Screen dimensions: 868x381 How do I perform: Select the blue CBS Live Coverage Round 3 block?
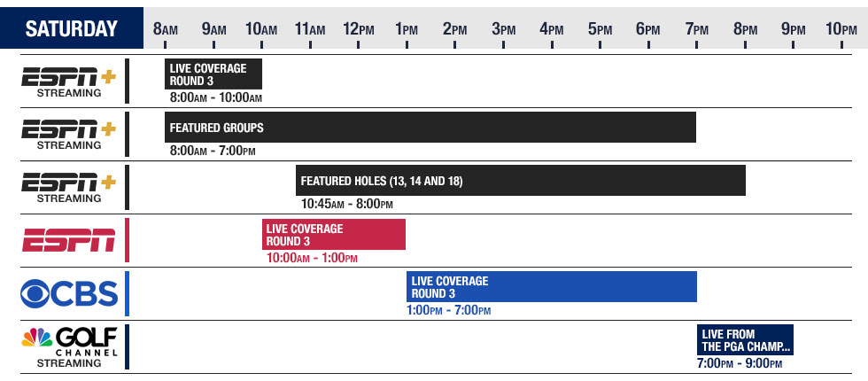click(x=552, y=287)
